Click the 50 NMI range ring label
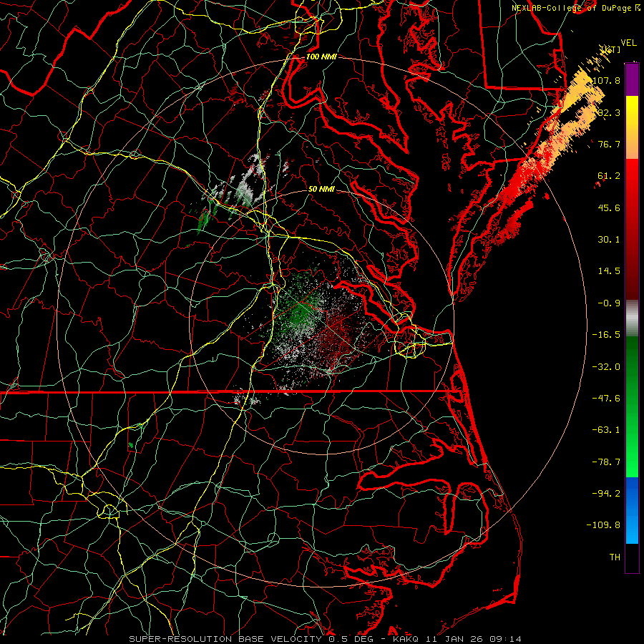The width and height of the screenshot is (644, 644). click(321, 189)
